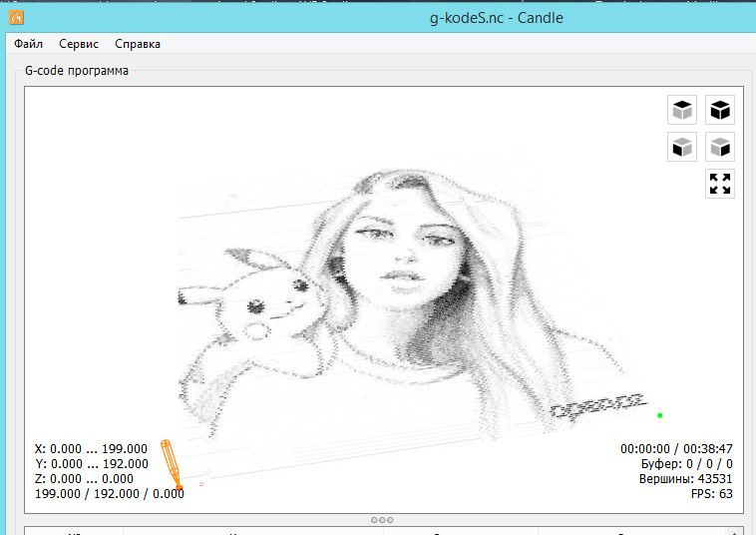Image resolution: width=756 pixels, height=535 pixels.
Task: Click the G-code программа group label
Action: tap(77, 71)
